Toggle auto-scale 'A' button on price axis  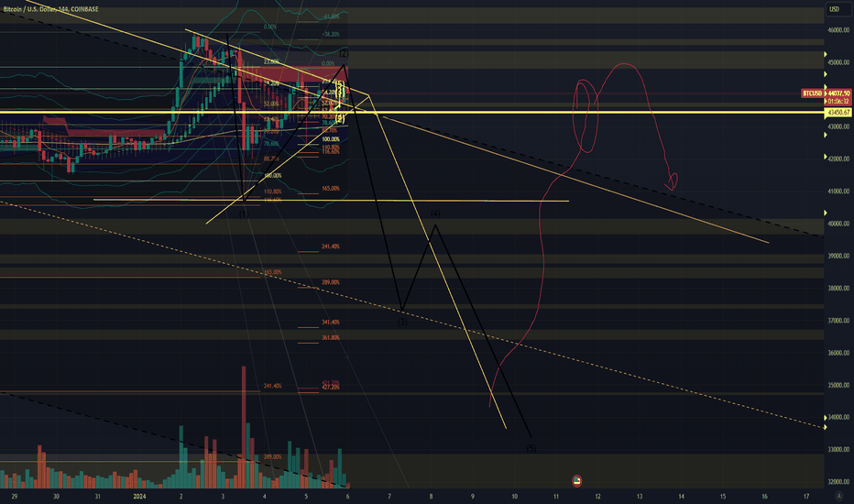click(838, 496)
